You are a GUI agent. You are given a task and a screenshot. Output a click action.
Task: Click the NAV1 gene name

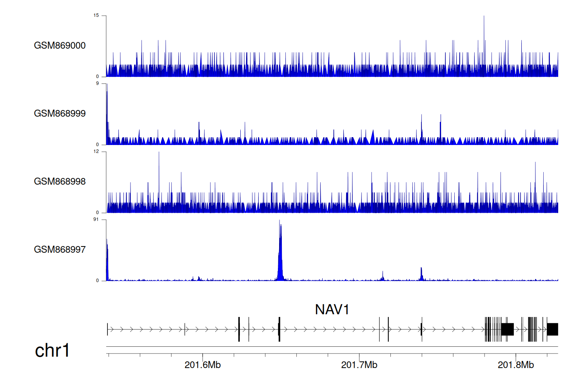(x=332, y=310)
